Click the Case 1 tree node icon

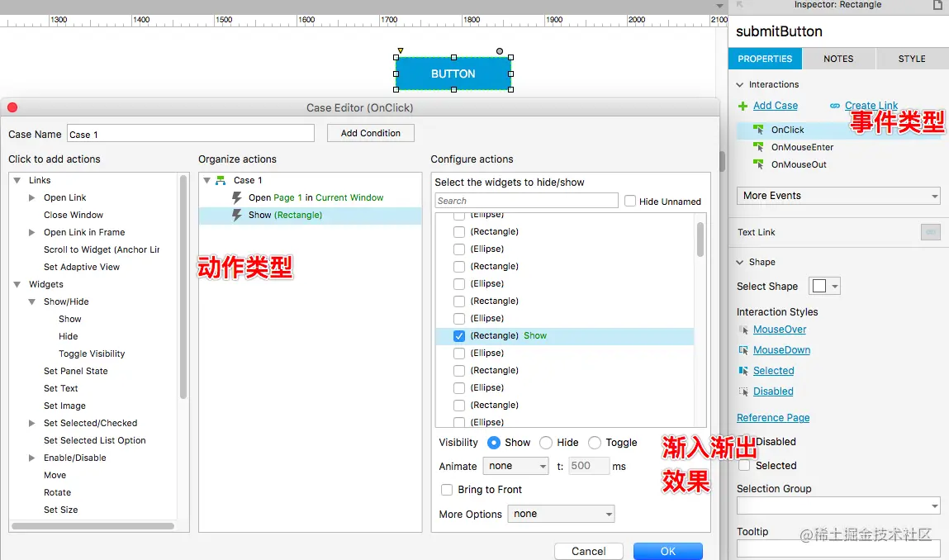pyautogui.click(x=221, y=180)
